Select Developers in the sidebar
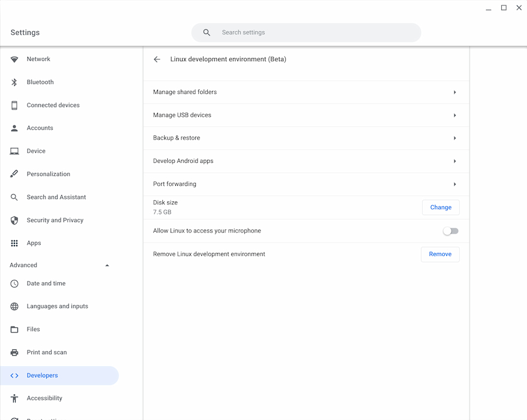The width and height of the screenshot is (527, 420). pos(59,376)
